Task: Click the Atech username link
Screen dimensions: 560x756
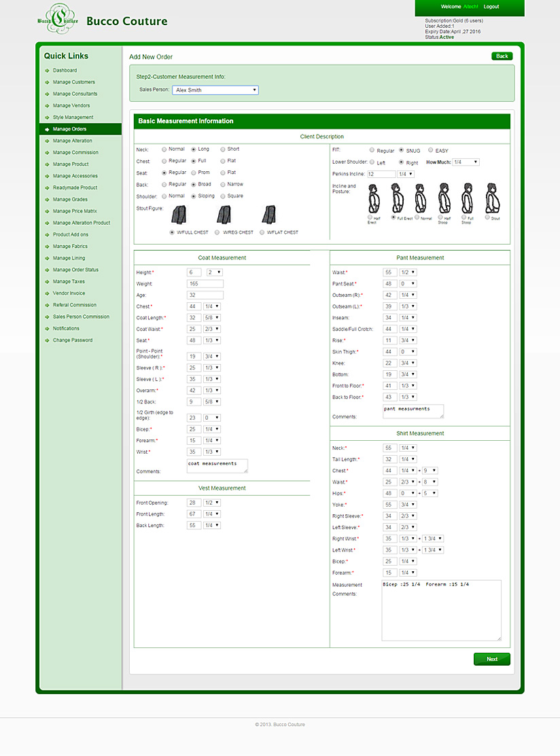Action: 470,7
